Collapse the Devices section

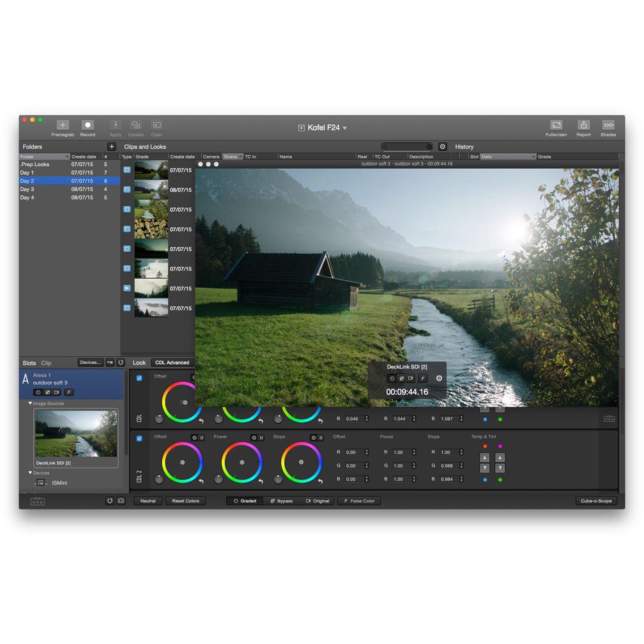click(29, 472)
